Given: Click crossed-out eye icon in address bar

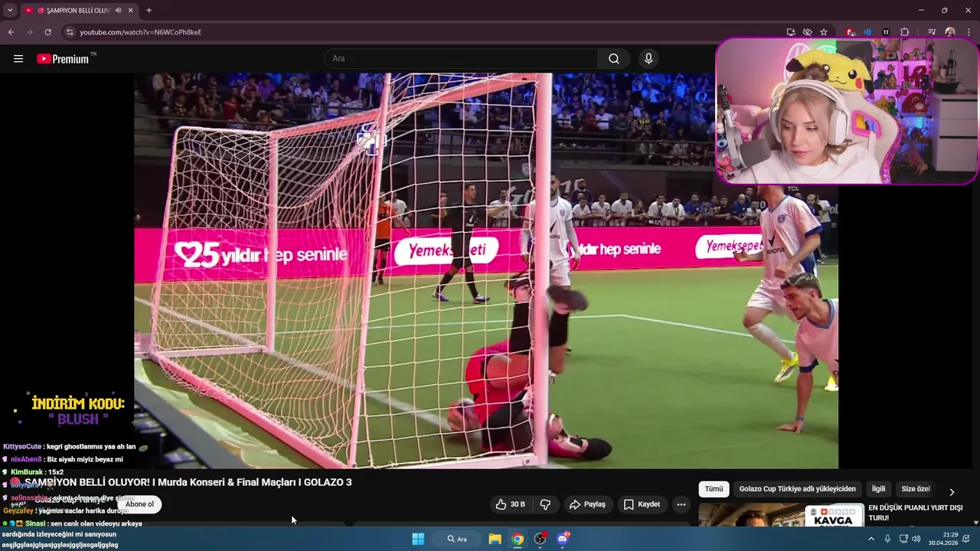Looking at the screenshot, I should (x=807, y=32).
